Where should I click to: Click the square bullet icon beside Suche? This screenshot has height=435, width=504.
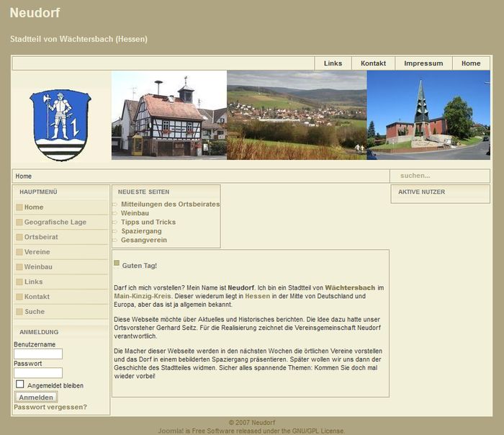(x=19, y=312)
